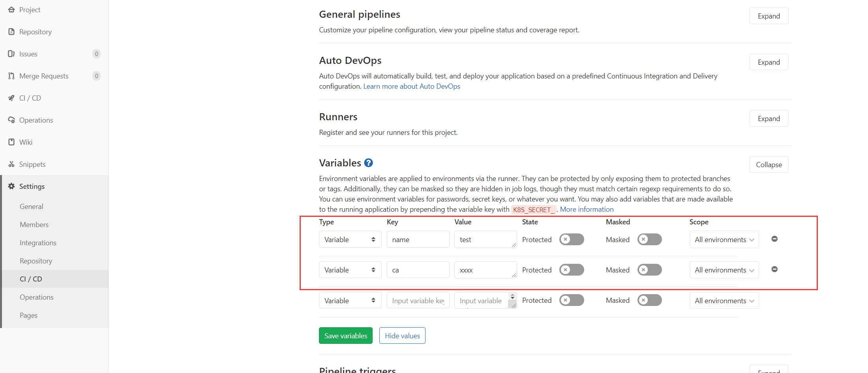Enable Protected on the 'ca' variable
Screen dimensions: 868x373
pos(571,270)
